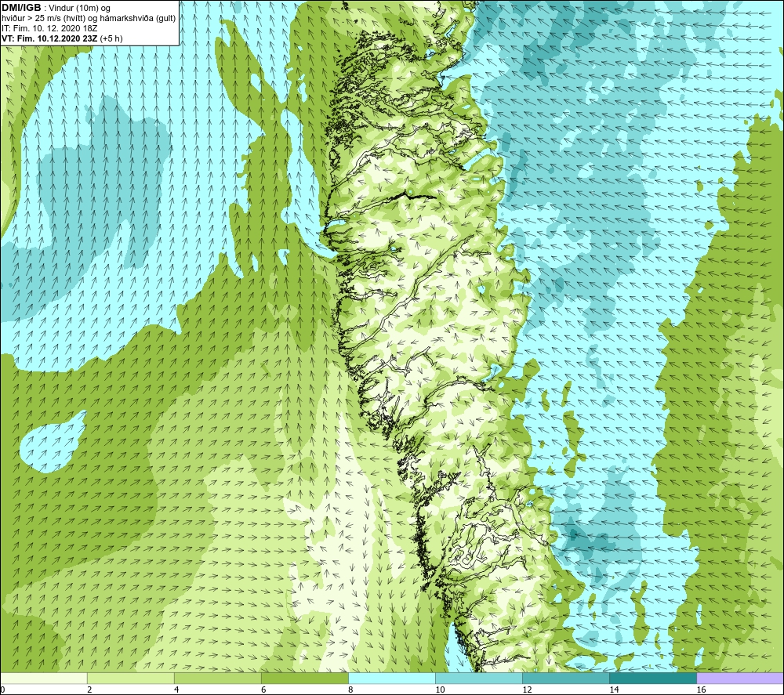Image resolution: width=784 pixels, height=695 pixels.
Task: Pick the turquoise 10–12 m/s legend swatch
Action: tap(479, 678)
